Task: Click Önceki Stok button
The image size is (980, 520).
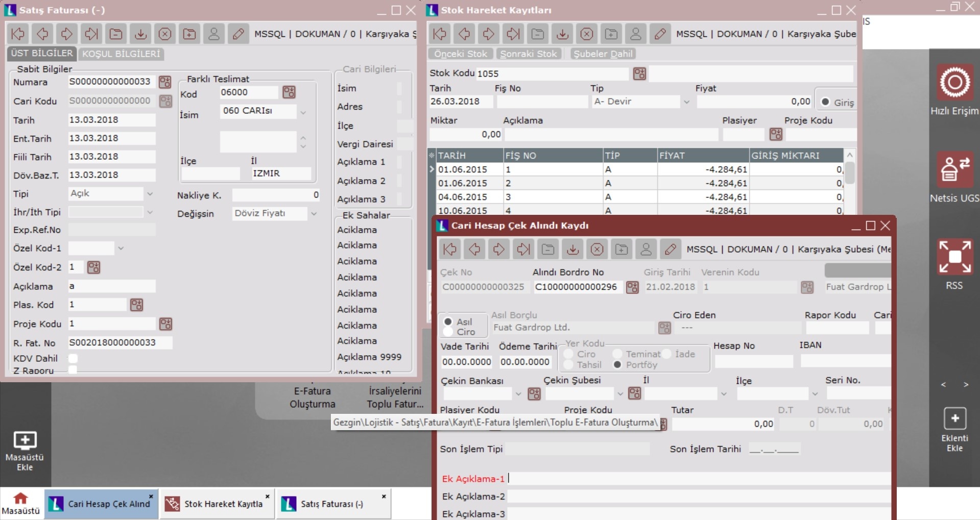Action: tap(461, 54)
